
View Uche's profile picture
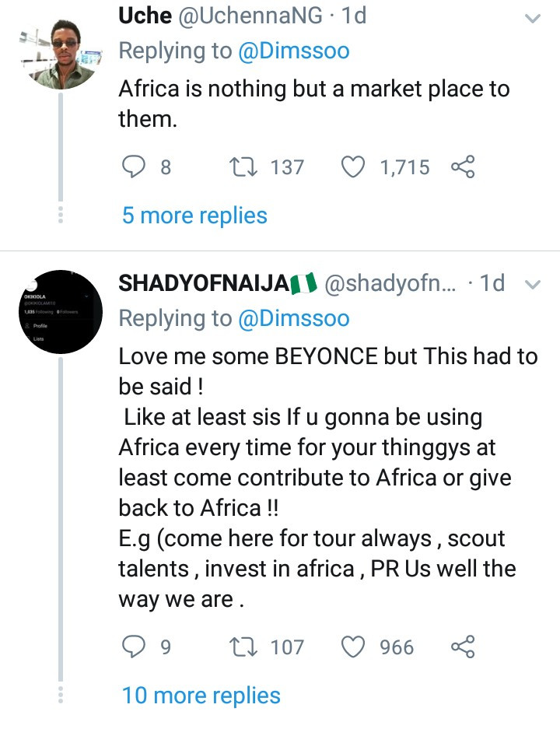61,52
